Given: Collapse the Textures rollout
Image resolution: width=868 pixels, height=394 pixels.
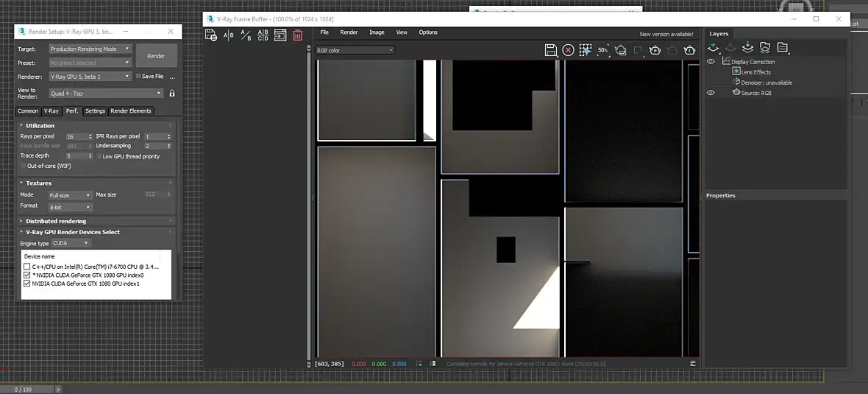Looking at the screenshot, I should (38, 183).
